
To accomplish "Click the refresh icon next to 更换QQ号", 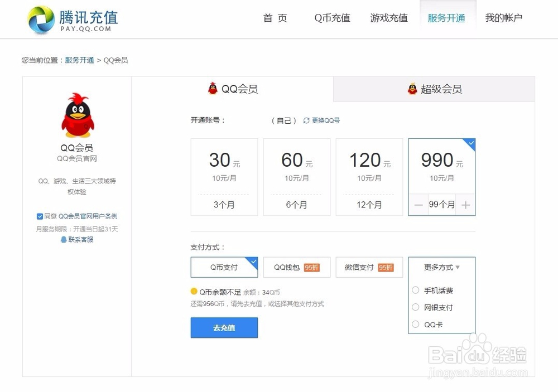I will 306,120.
